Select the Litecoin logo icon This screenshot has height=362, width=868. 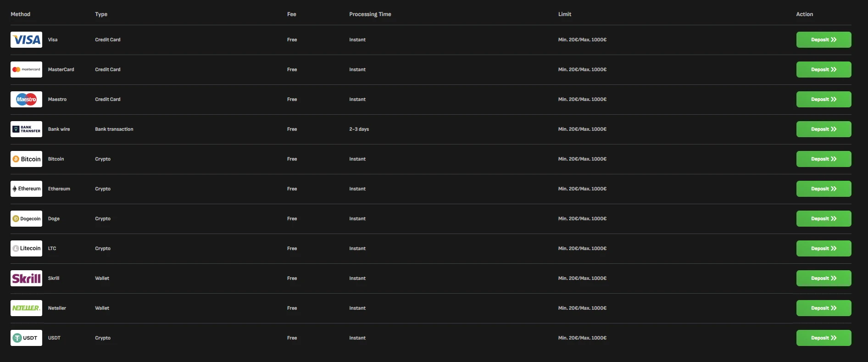pyautogui.click(x=26, y=249)
